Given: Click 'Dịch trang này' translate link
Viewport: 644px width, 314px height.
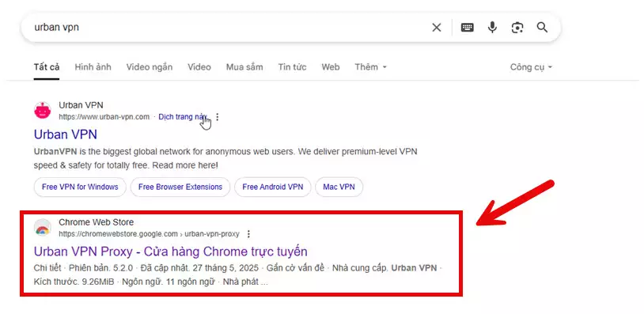Looking at the screenshot, I should point(182,117).
